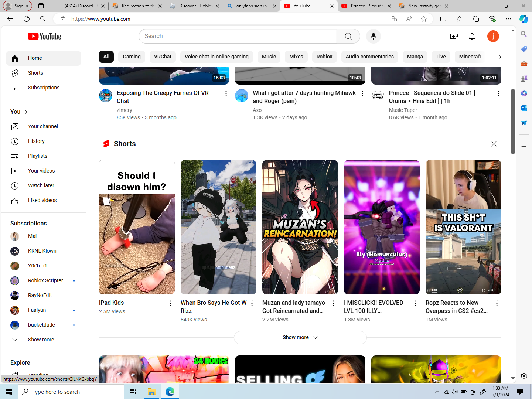Show more filter chips with right arrow
This screenshot has width=532, height=399.
click(499, 57)
